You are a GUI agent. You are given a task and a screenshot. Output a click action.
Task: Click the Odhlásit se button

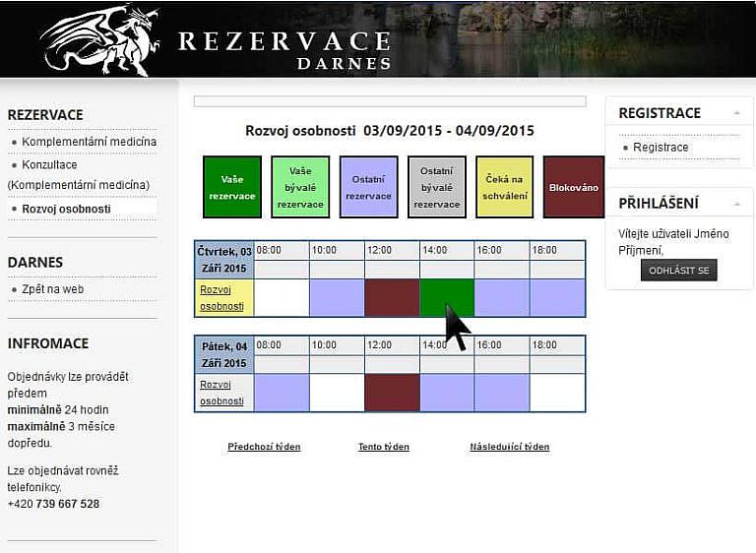pos(678,271)
